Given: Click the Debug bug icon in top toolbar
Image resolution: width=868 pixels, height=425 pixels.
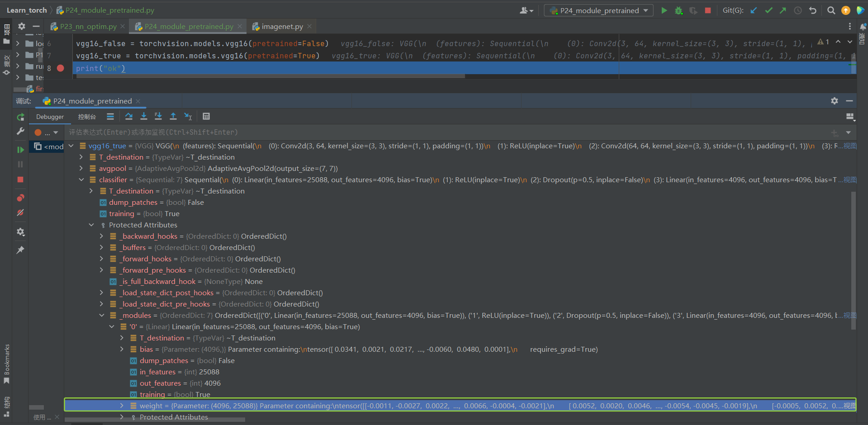Looking at the screenshot, I should 678,10.
